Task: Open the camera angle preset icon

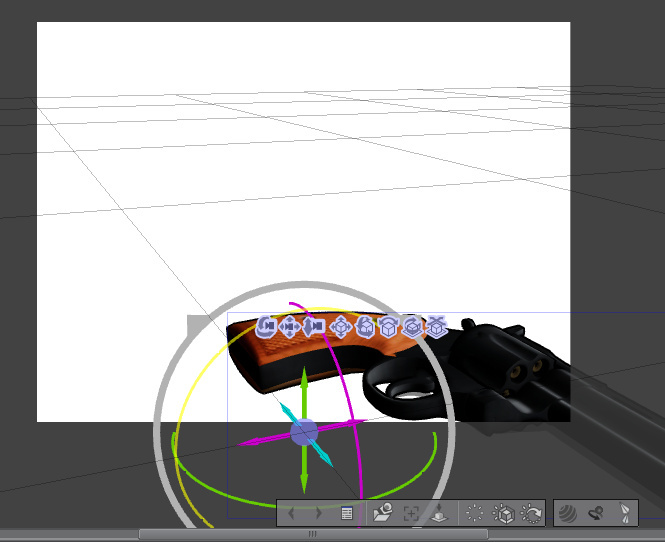Action: point(383,512)
